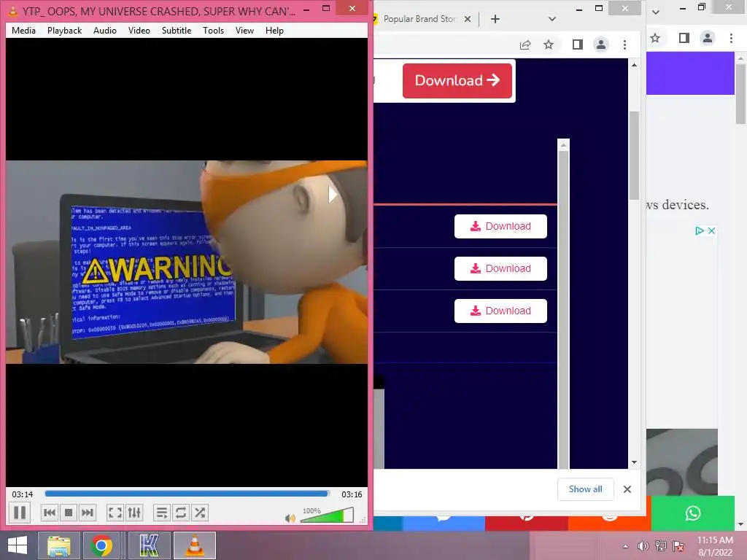
Task: Open profile in rightmost Chrome window
Action: (708, 38)
